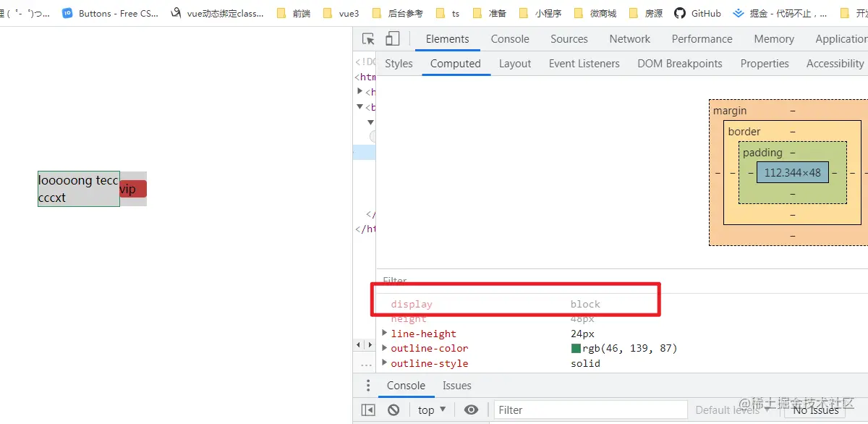Image resolution: width=868 pixels, height=424 pixels.
Task: Click the display property name
Action: coord(412,304)
